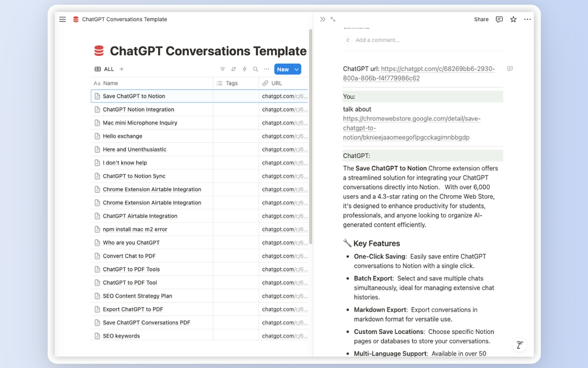Open the chatgpt.com conversation URL link
This screenshot has height=368, width=588.
pyautogui.click(x=438, y=69)
